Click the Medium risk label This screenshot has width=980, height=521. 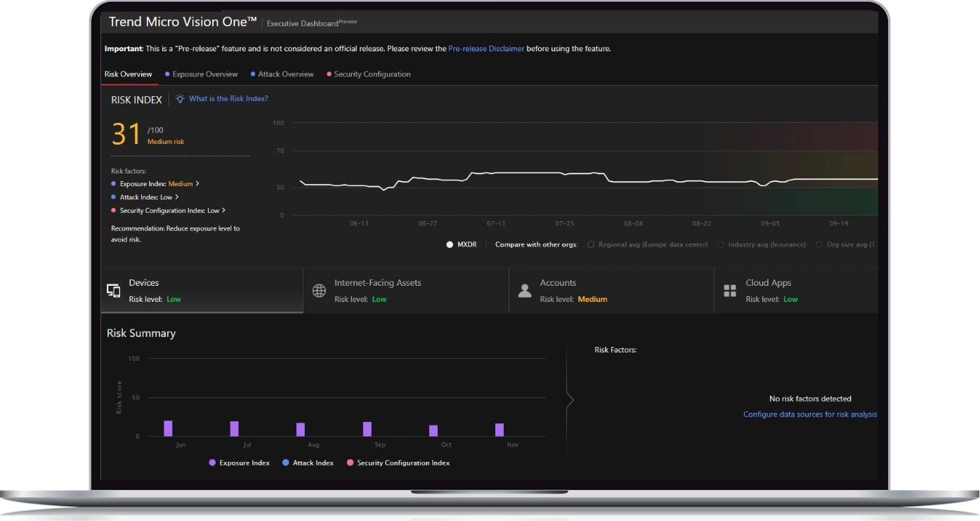click(166, 142)
